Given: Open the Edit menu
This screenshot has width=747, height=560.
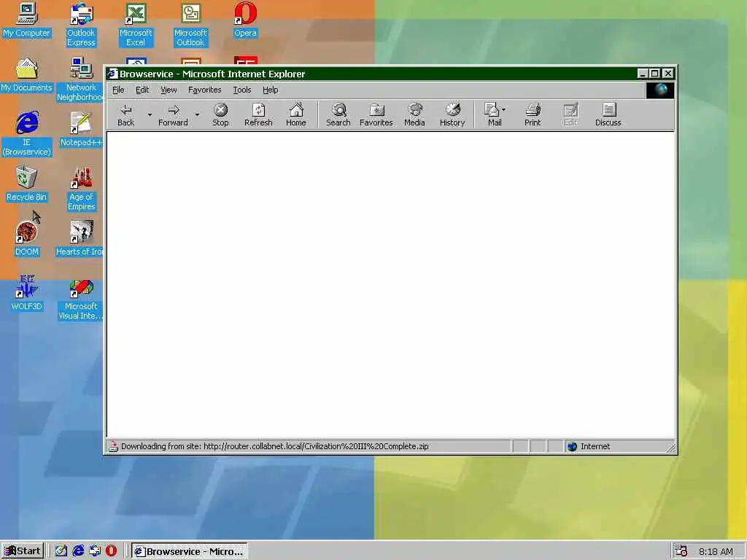Looking at the screenshot, I should coord(142,90).
